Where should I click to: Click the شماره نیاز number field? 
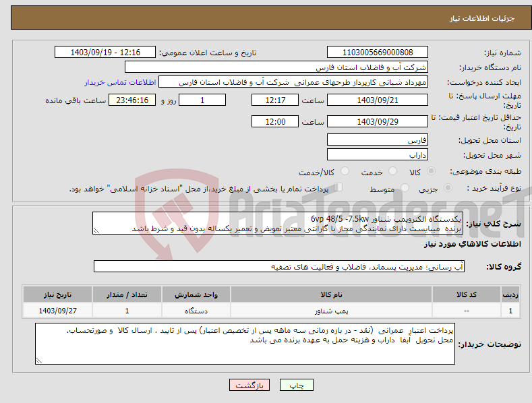coord(378,53)
